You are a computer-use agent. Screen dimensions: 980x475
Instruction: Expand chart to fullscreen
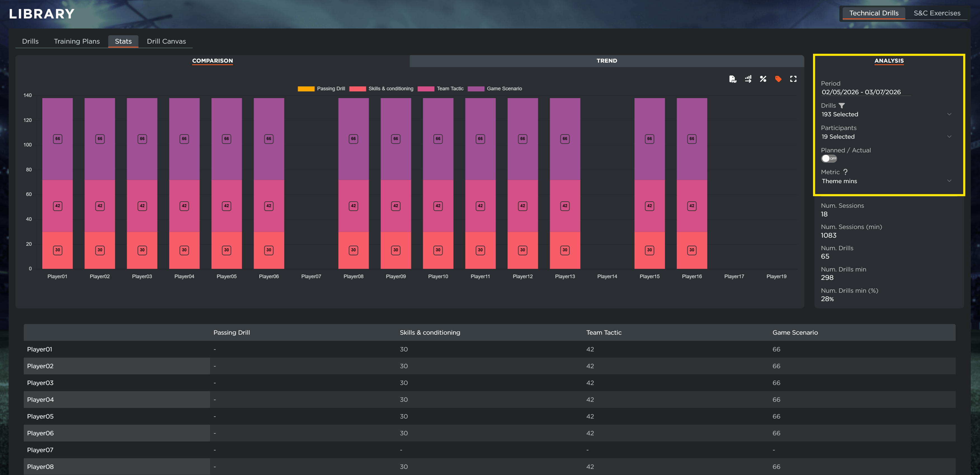coord(793,79)
